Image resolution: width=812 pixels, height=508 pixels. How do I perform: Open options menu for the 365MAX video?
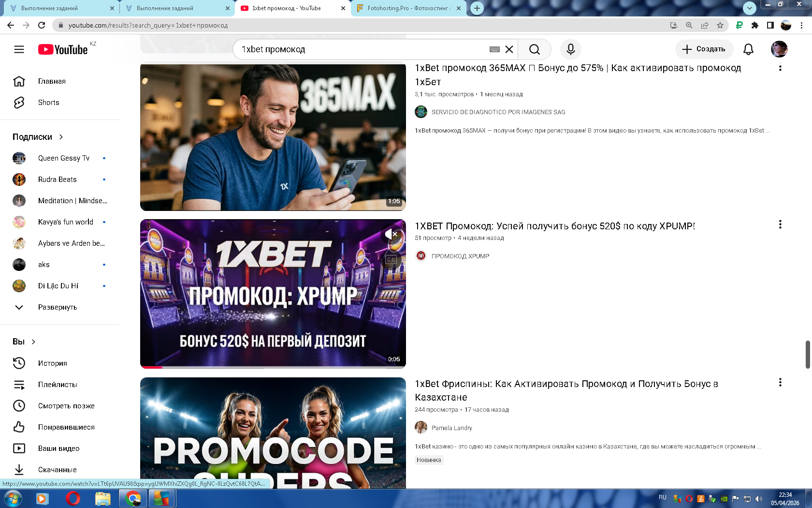[x=780, y=68]
